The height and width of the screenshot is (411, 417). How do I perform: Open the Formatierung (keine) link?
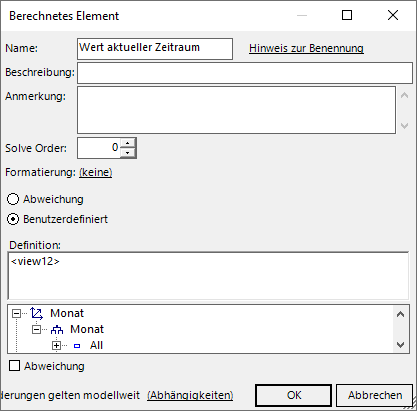click(96, 172)
